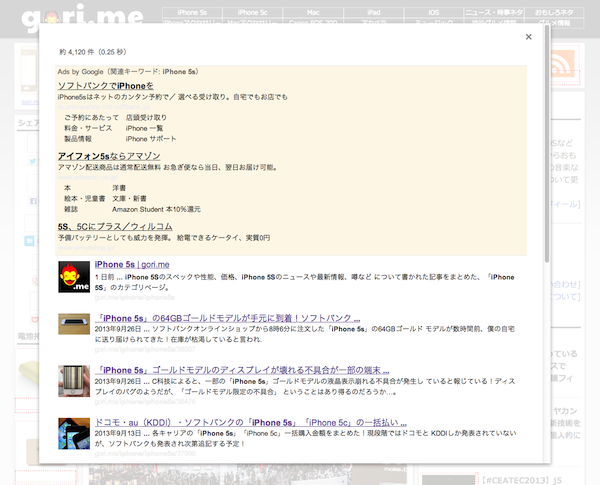Image resolution: width=600 pixels, height=485 pixels.
Task: Open 64GBゴールドモデルが手元に到着 result
Action: (228, 318)
